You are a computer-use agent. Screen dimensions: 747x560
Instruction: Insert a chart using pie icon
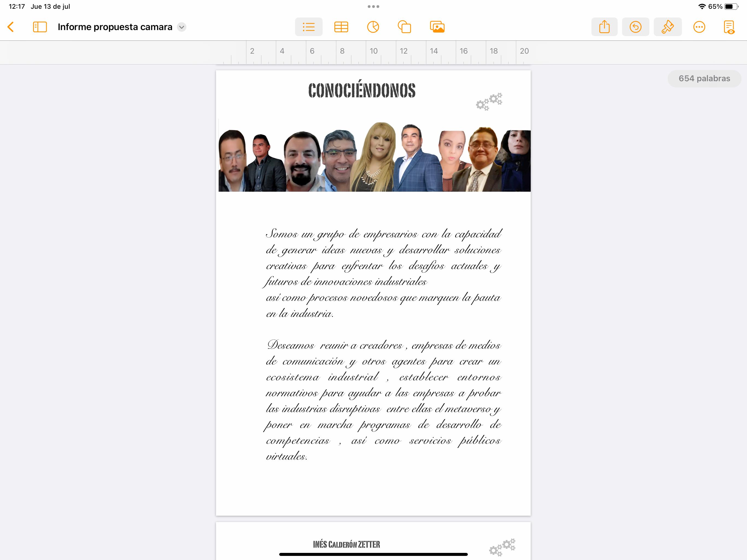coord(373,27)
